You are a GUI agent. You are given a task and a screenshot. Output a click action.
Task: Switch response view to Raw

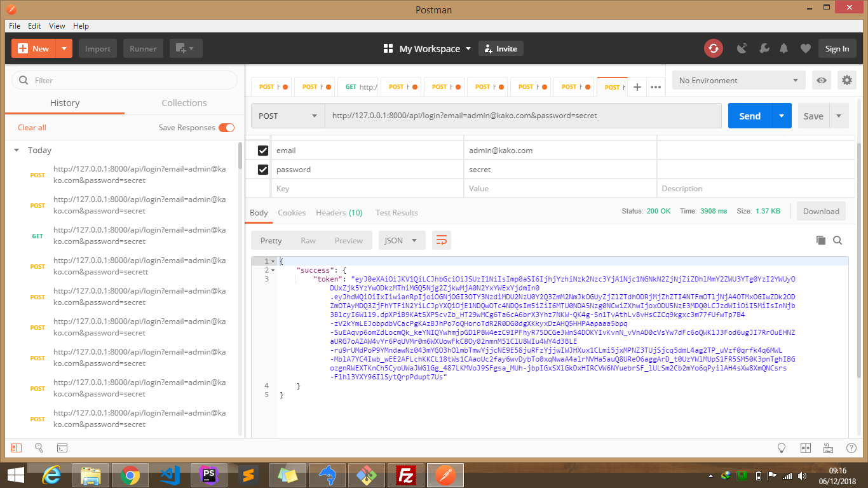(308, 240)
